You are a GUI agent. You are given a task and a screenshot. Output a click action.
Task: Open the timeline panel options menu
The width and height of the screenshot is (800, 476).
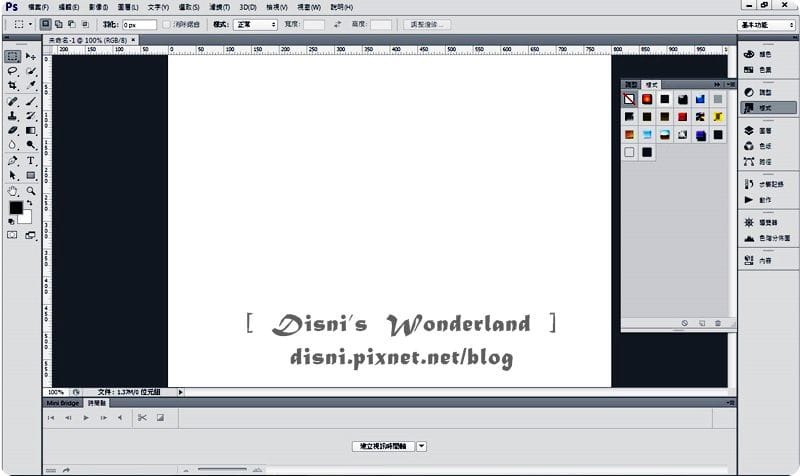[x=731, y=403]
